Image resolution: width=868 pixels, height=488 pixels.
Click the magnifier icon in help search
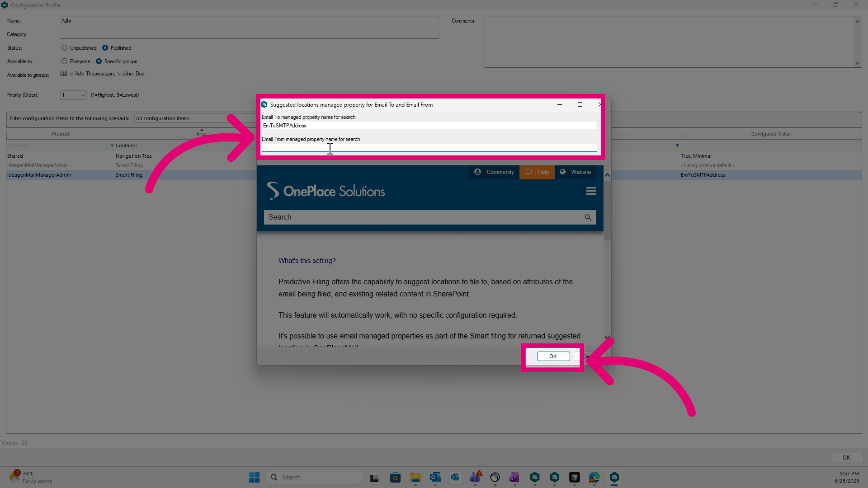coord(588,217)
